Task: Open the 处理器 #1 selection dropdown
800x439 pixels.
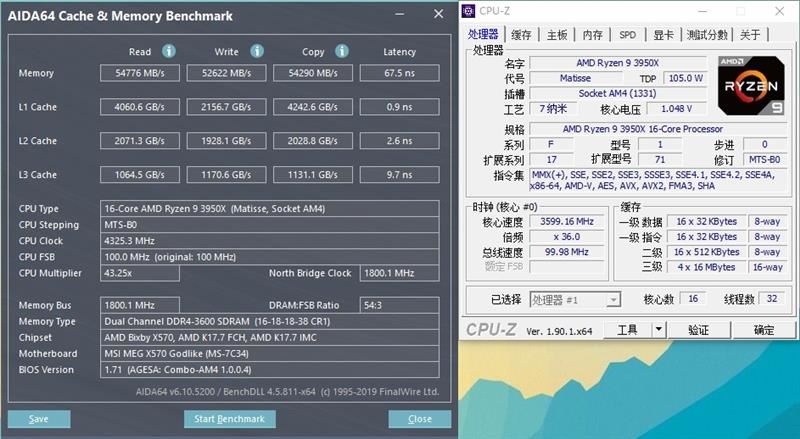Action: pyautogui.click(x=575, y=300)
